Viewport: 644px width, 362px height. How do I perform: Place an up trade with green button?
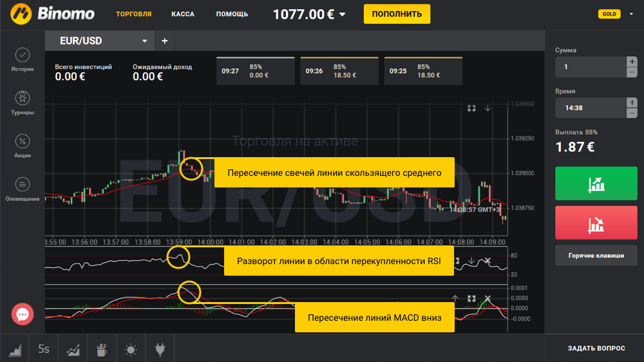point(596,184)
